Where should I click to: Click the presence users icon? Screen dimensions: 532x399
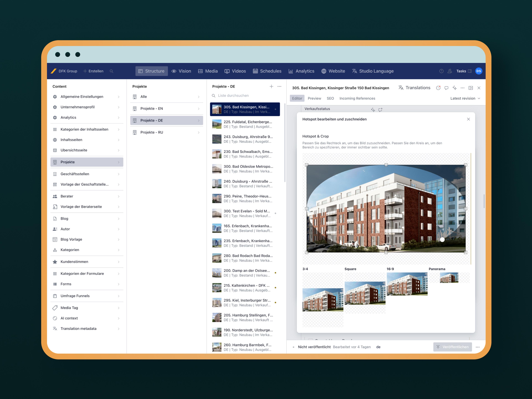click(x=450, y=71)
